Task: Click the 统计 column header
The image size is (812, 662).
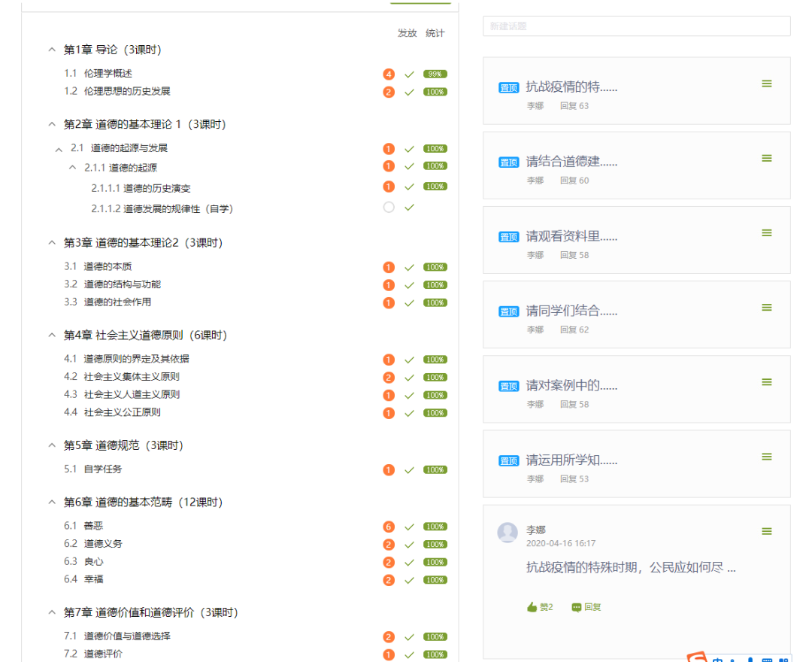Action: click(x=435, y=33)
